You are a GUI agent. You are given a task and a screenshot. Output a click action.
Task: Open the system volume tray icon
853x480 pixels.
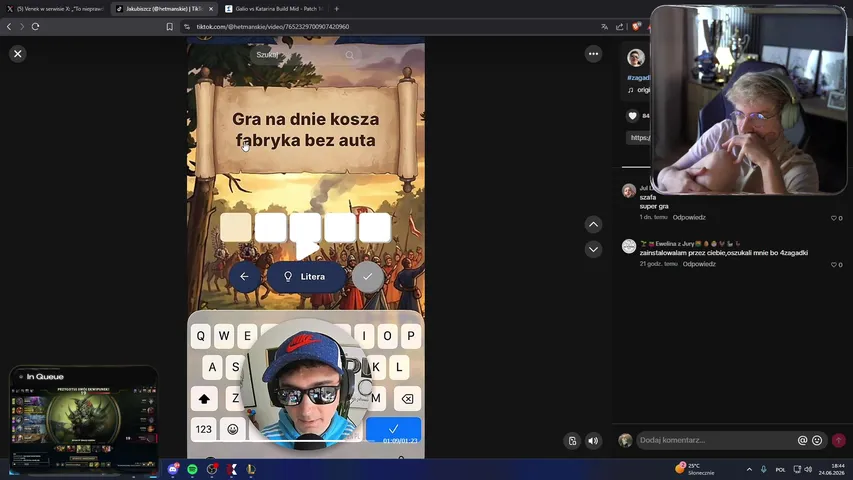point(808,469)
